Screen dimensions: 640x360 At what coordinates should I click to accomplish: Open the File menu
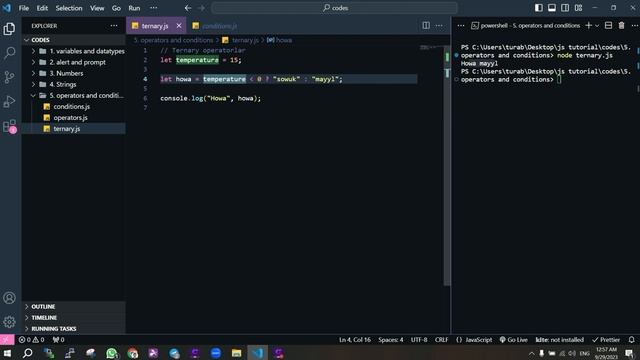tap(24, 8)
